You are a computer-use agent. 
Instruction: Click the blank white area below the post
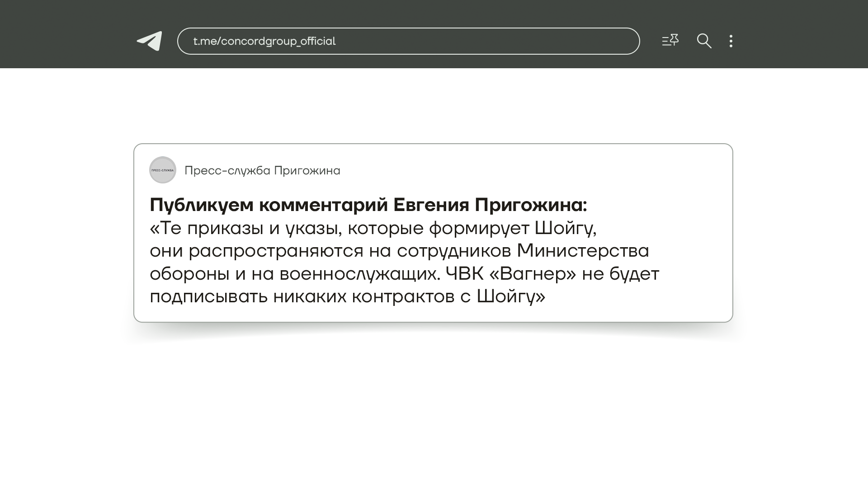(434, 407)
